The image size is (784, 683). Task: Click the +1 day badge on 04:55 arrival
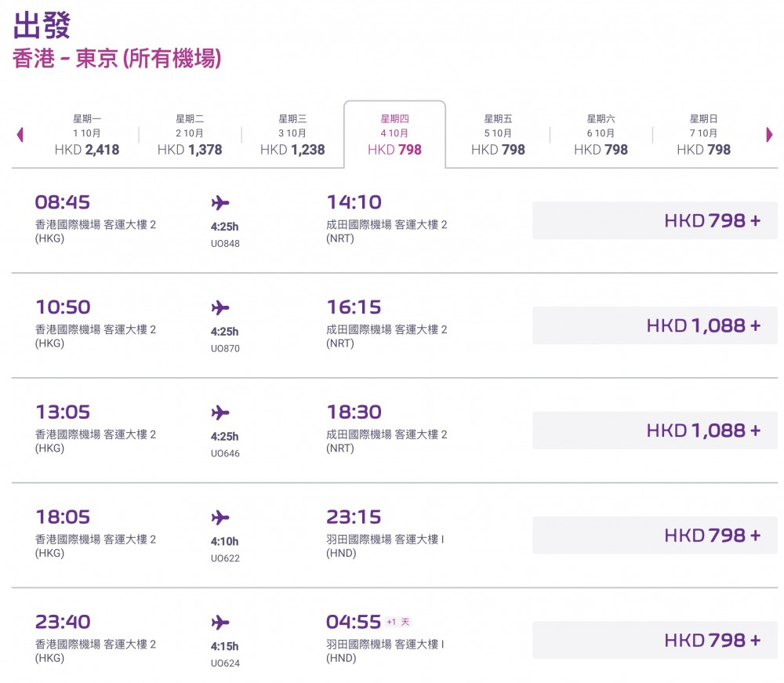coord(398,623)
